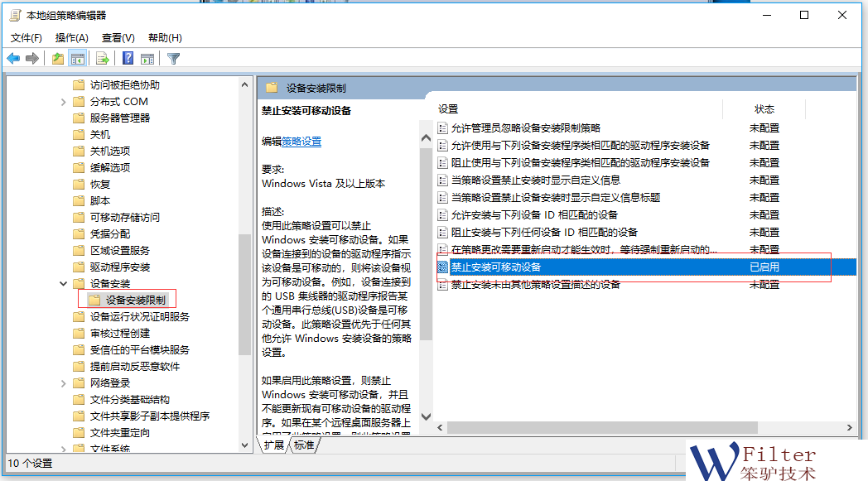Collapse the 设备安装 tree node
This screenshot has width=868, height=481.
pos(64,284)
